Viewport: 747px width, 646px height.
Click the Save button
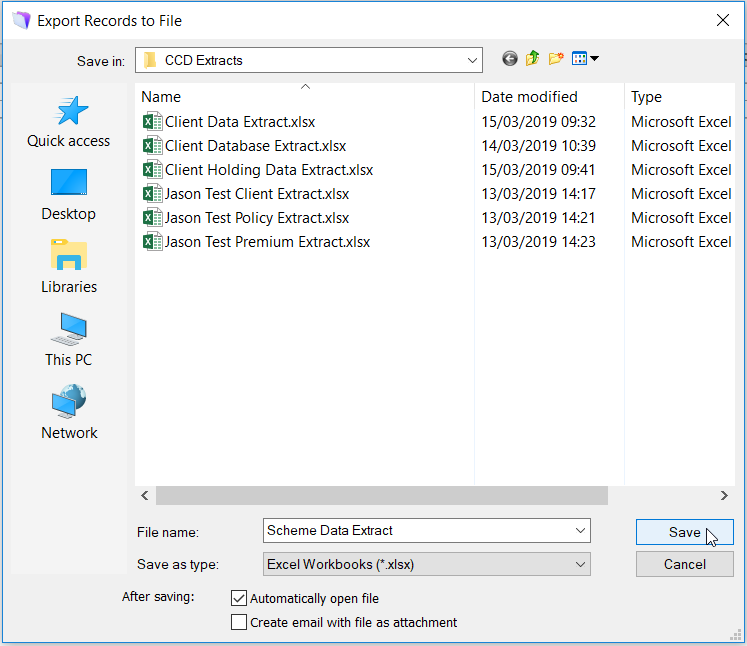point(684,532)
